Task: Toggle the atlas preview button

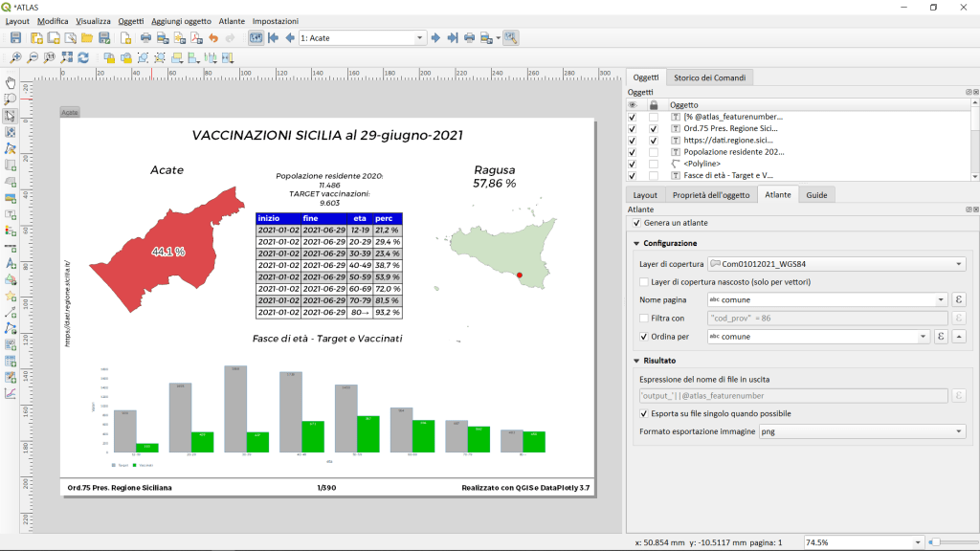Action: [x=256, y=38]
